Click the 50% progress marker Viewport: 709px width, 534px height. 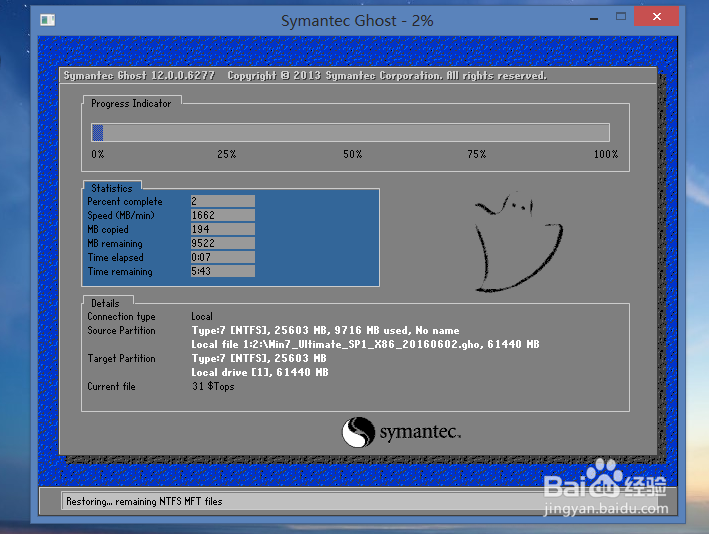(x=352, y=154)
